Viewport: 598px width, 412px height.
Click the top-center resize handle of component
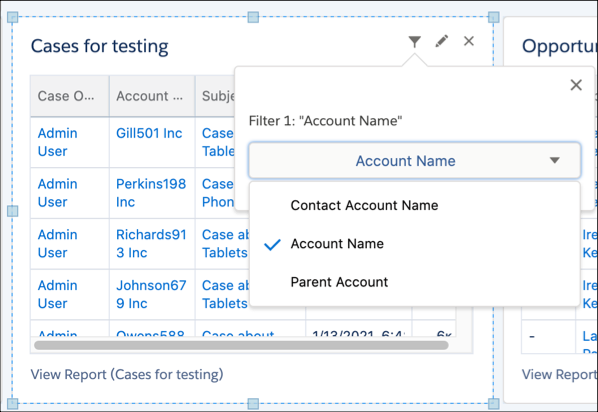[253, 17]
